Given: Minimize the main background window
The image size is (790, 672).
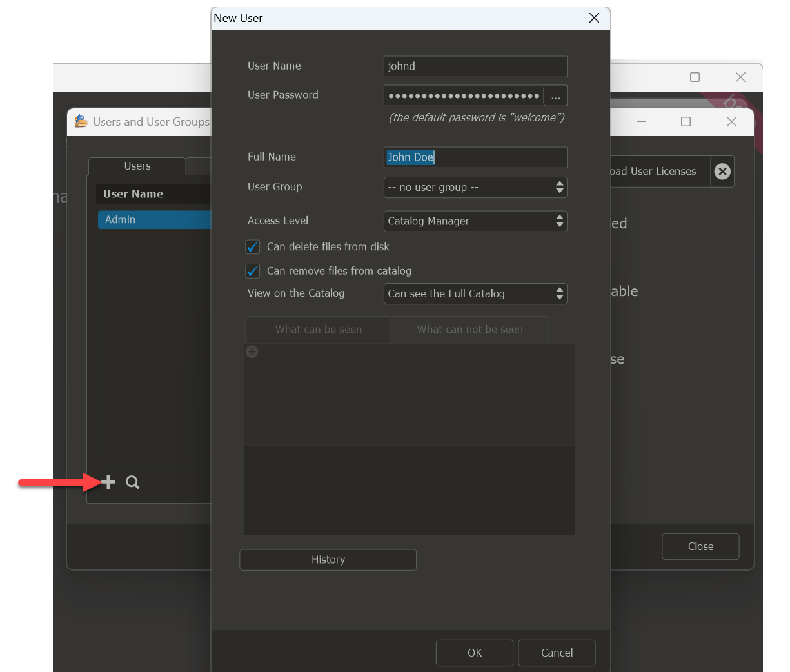Looking at the screenshot, I should [x=650, y=77].
